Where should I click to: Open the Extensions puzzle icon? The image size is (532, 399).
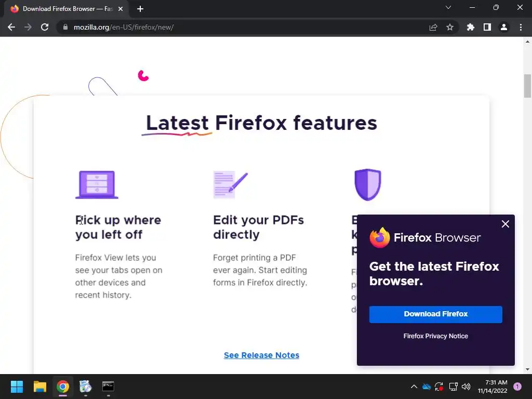tap(470, 27)
